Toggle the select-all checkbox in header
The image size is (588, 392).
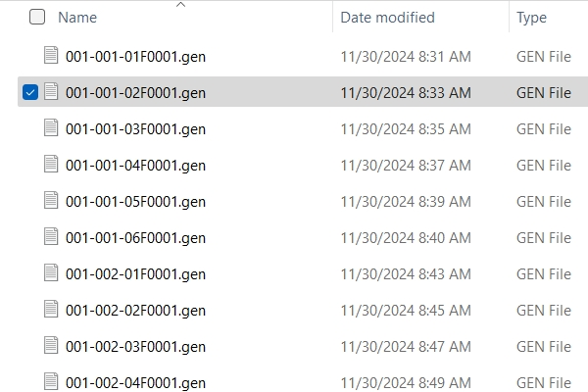37,17
